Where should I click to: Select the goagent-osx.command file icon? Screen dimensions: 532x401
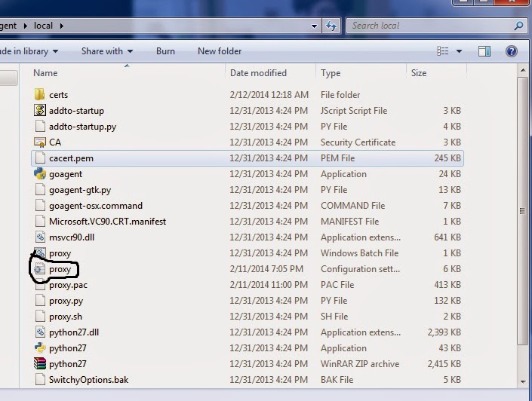tap(40, 206)
